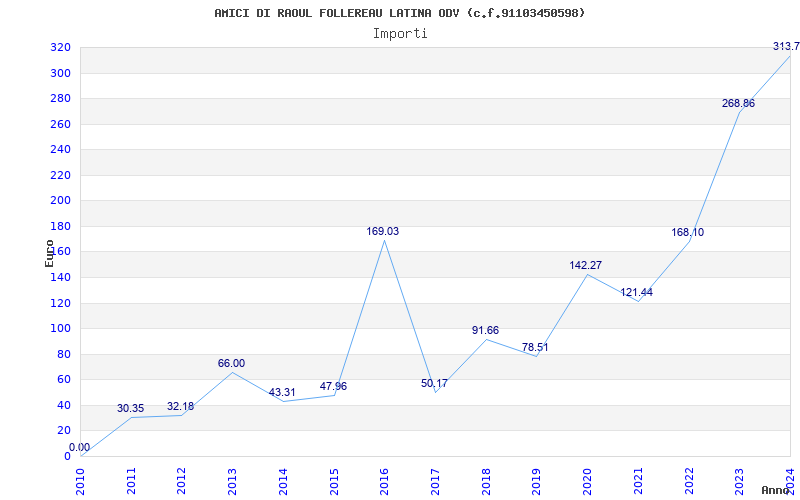Click the 300 y-axis tick label

coord(60,73)
